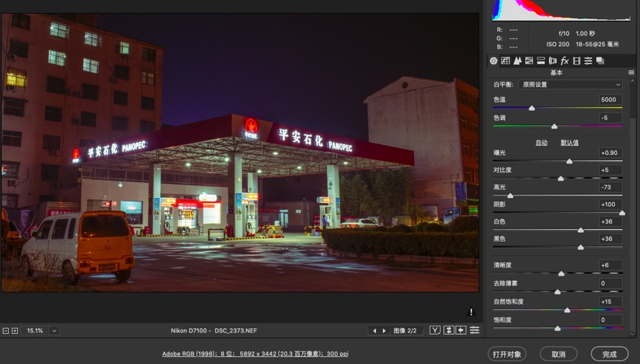Click the 高光 value field -73
The width and height of the screenshot is (640, 364).
click(611, 187)
